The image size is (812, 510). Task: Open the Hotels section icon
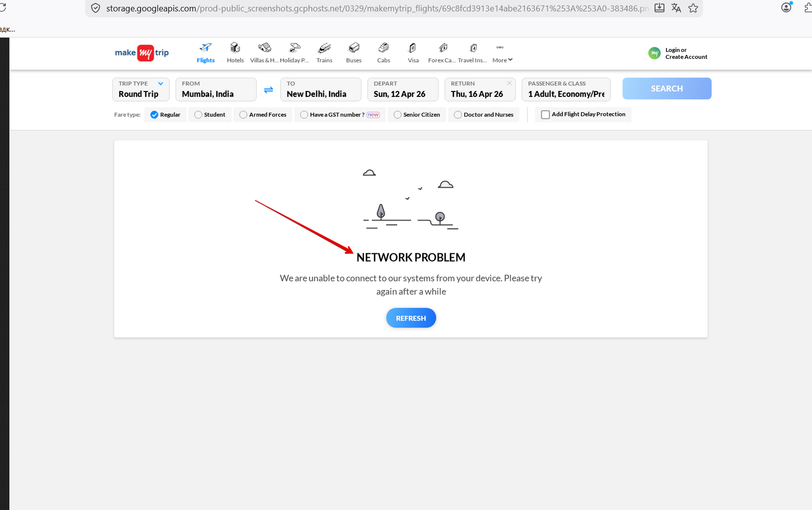pyautogui.click(x=235, y=48)
